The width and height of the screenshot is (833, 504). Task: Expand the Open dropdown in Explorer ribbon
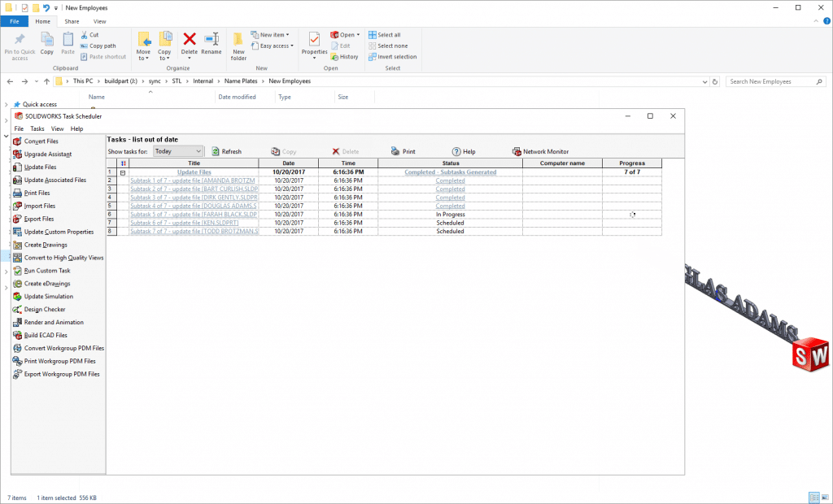click(x=358, y=34)
